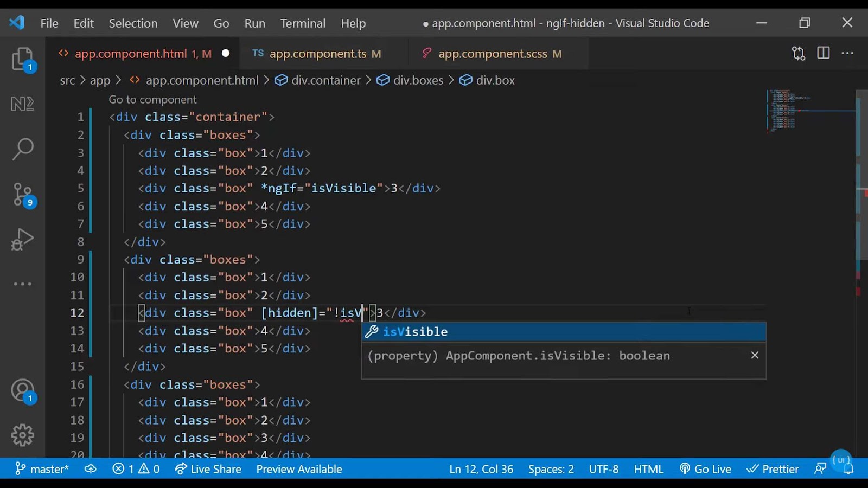This screenshot has height=488, width=868.
Task: Click the SCSS file icon on tab
Action: [x=427, y=53]
